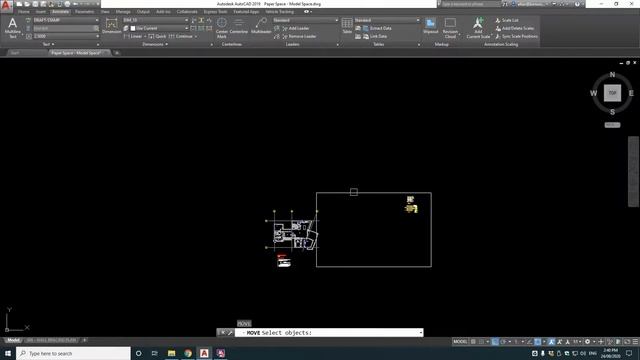Click the Find text search field
The height and width of the screenshot is (360, 640).
[65, 28]
